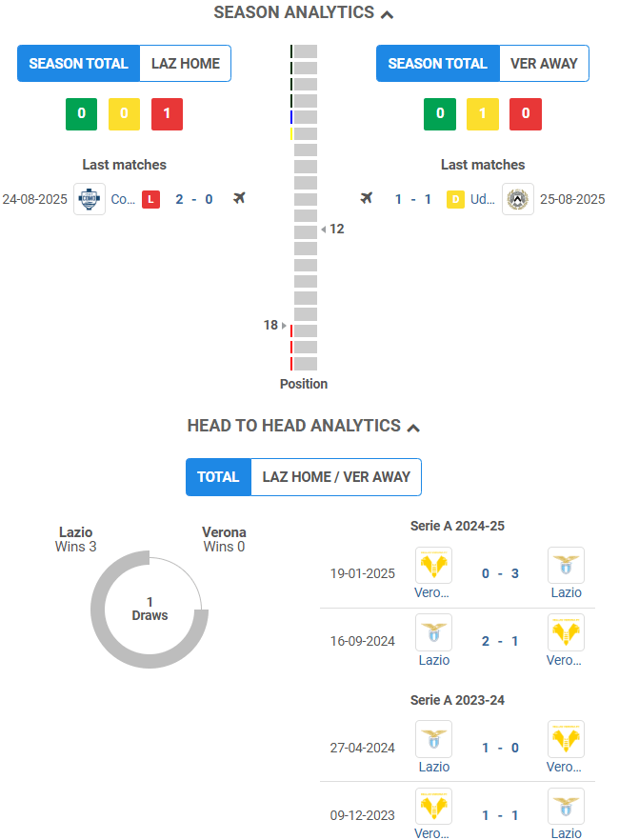Select the Lazio SEASON TOTAL tab

[78, 64]
